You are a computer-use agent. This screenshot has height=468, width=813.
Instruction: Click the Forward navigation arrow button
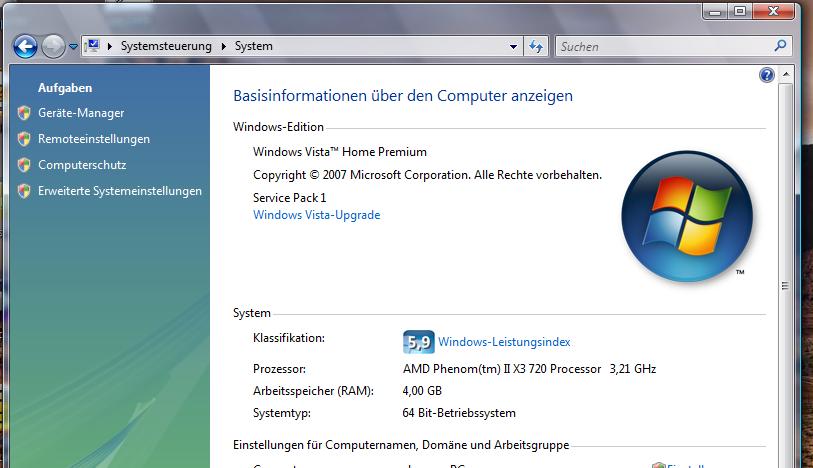coord(53,47)
